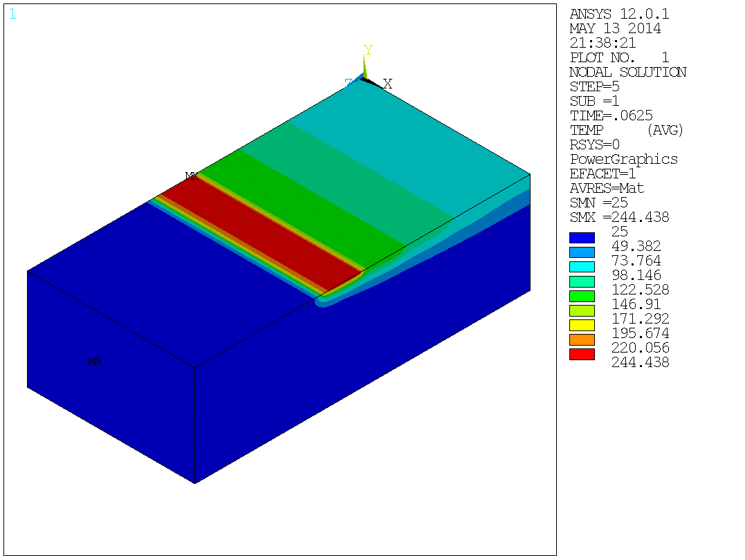This screenshot has height=560, width=745.
Task: Click the orange 195.674 legend swatch
Action: [582, 339]
